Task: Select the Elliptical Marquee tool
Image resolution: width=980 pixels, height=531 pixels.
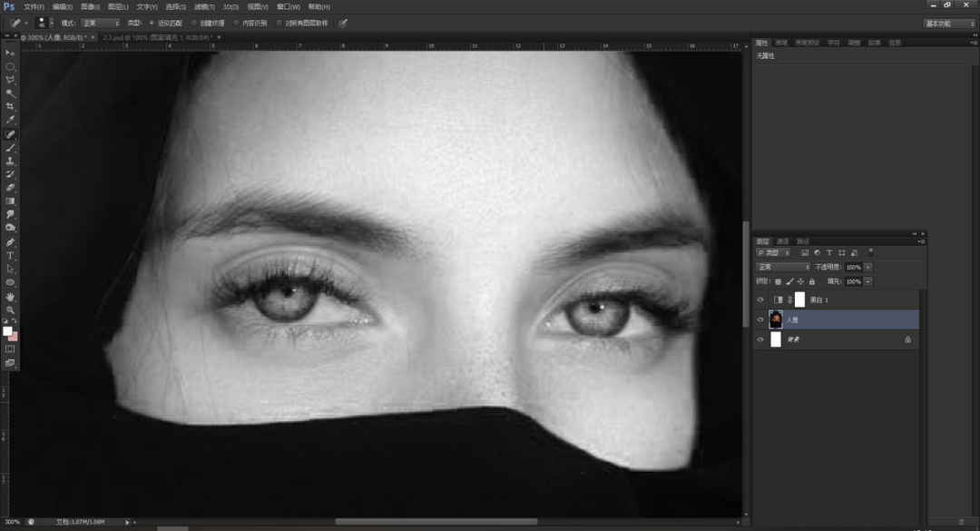Action: tap(10, 66)
